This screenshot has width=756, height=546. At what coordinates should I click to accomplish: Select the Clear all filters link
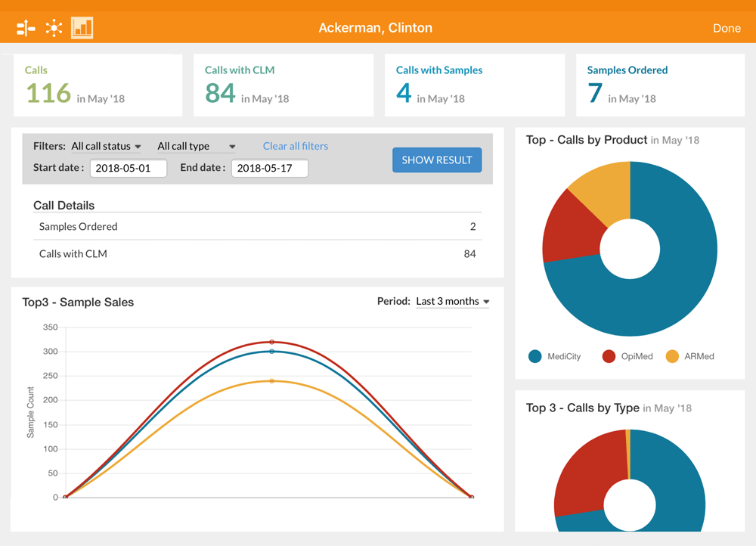pos(295,146)
